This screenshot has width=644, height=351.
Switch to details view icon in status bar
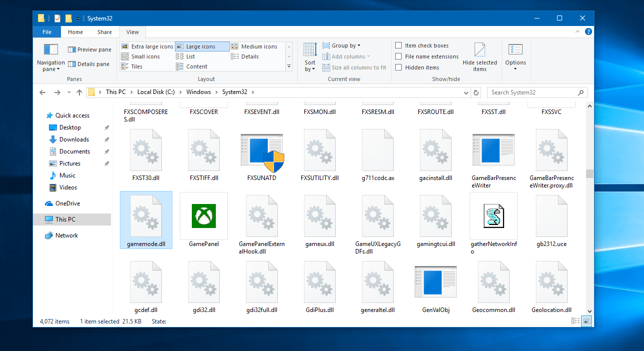tap(576, 321)
